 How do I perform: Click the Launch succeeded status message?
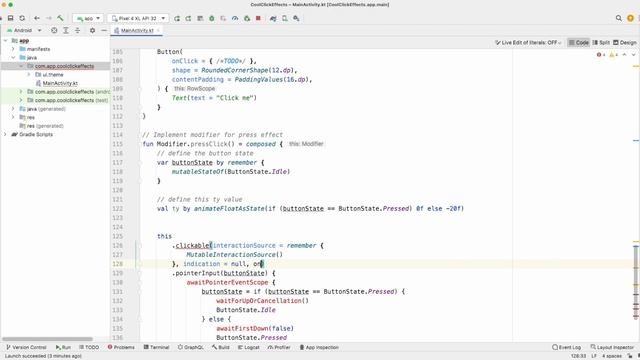(x=43, y=356)
